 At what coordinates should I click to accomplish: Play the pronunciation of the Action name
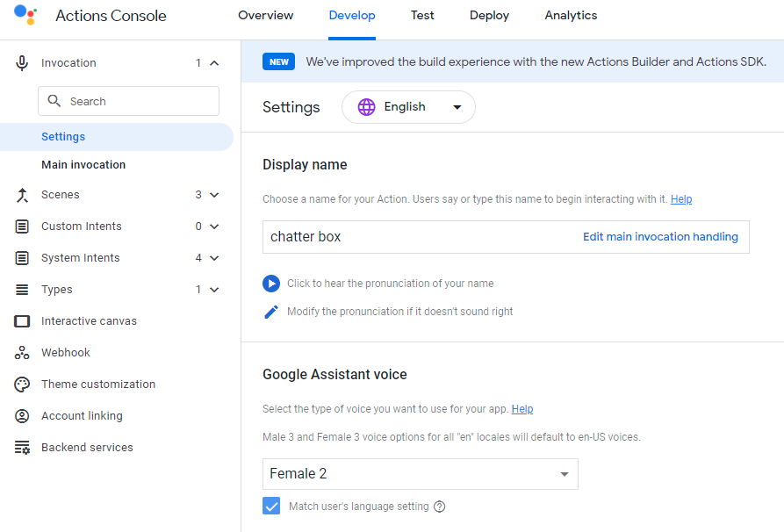pos(270,283)
